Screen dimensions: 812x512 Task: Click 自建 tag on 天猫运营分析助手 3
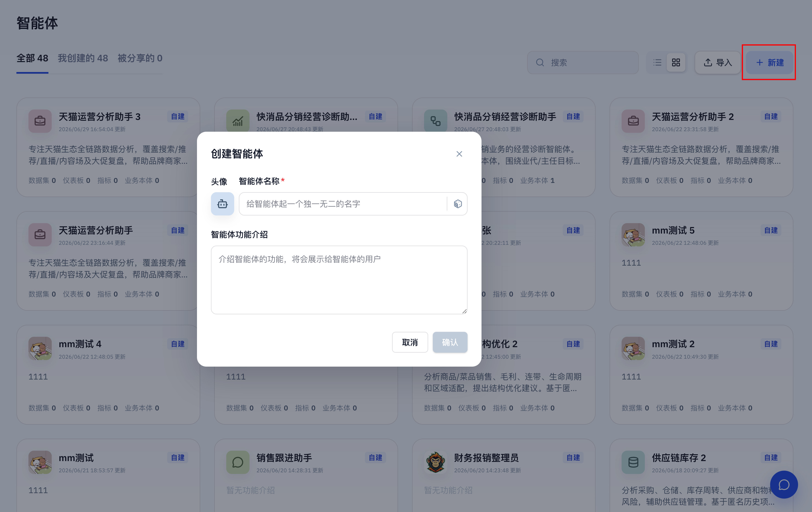coord(178,116)
